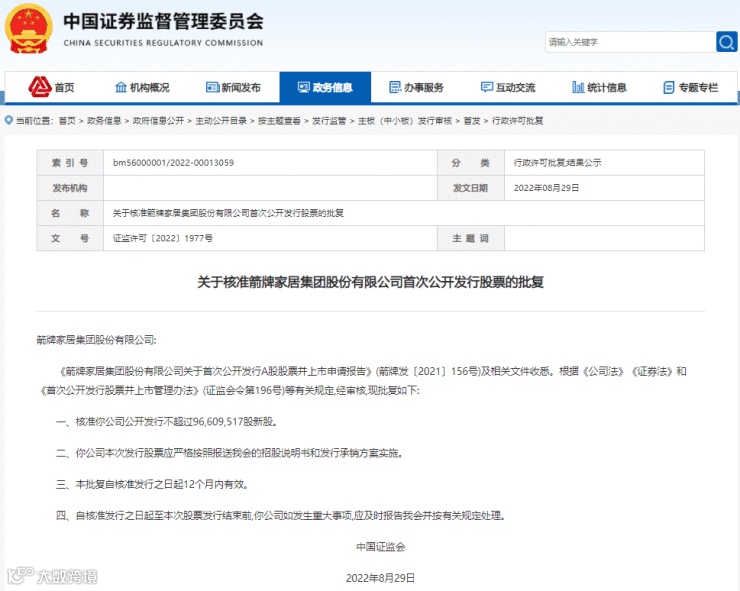
Task: Follow the 行政许可批复 breadcrumb link
Action: (517, 121)
